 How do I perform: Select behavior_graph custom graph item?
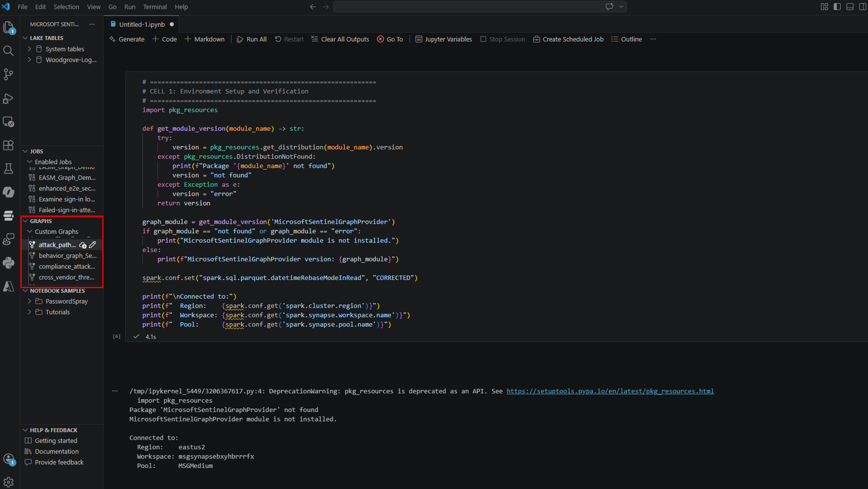(67, 256)
